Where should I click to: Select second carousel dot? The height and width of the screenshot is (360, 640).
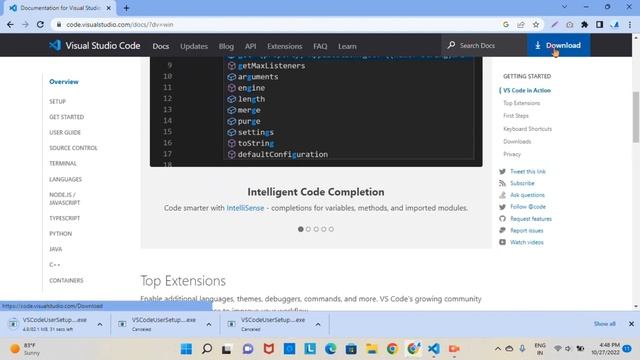(x=308, y=229)
